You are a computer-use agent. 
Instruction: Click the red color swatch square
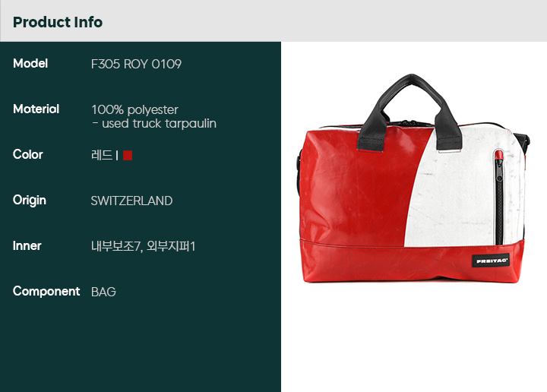pyautogui.click(x=128, y=155)
